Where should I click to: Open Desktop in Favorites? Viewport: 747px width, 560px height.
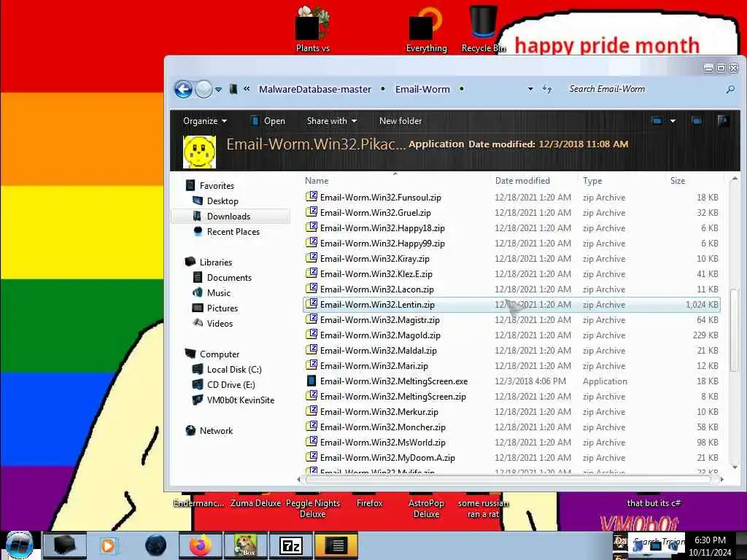(222, 201)
